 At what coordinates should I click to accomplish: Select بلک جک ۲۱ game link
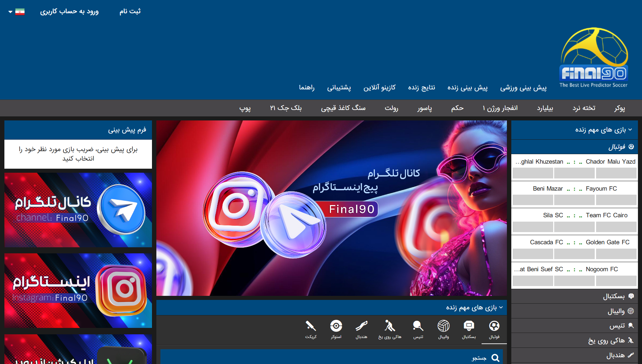286,108
